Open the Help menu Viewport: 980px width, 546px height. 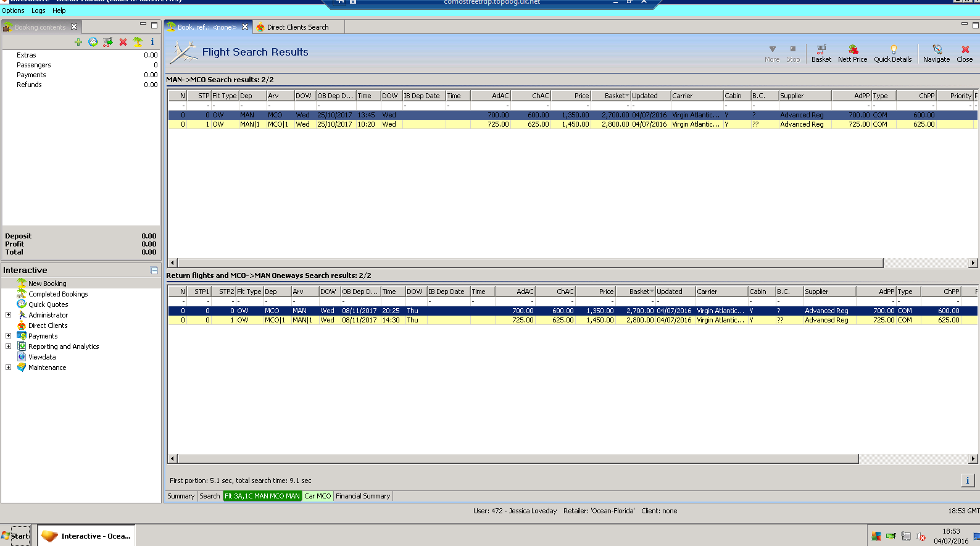pos(59,10)
